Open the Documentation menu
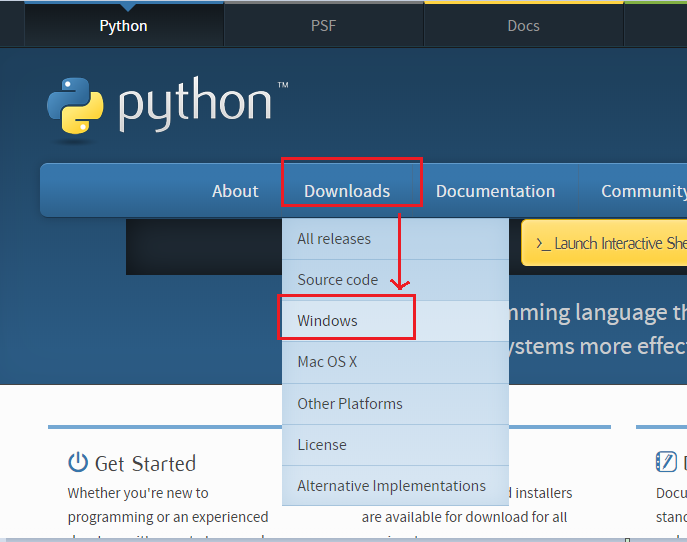 coord(496,191)
